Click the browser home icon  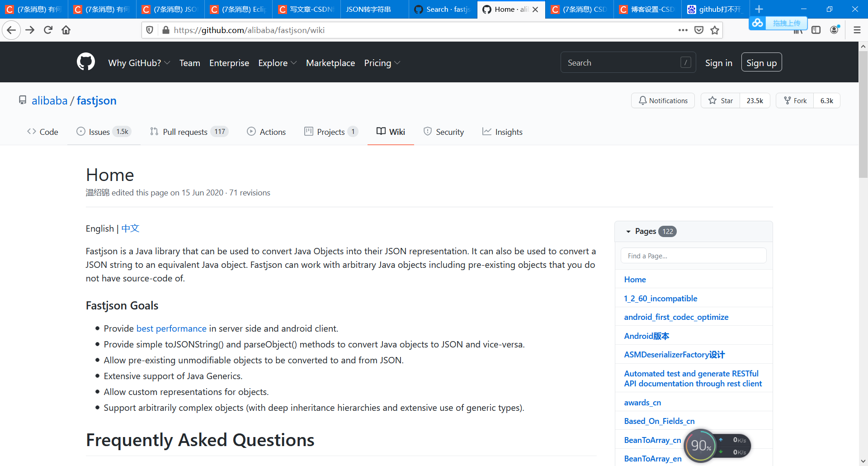click(66, 30)
